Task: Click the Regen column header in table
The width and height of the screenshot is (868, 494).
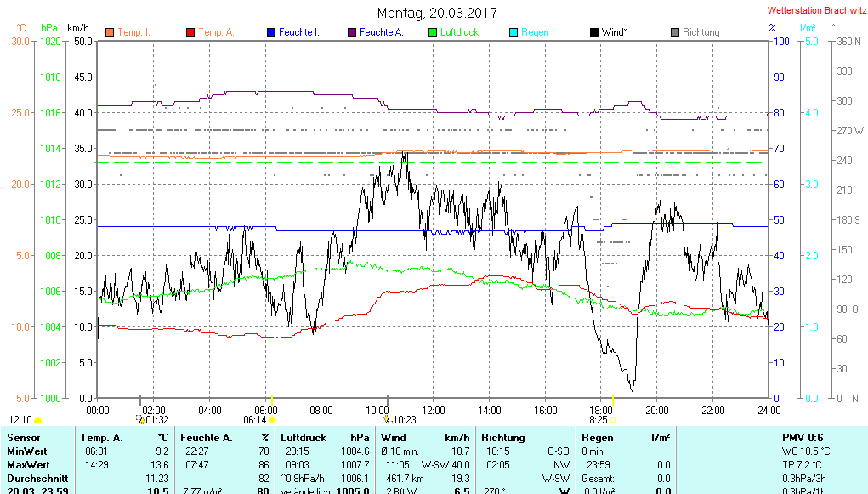Action: pyautogui.click(x=597, y=437)
